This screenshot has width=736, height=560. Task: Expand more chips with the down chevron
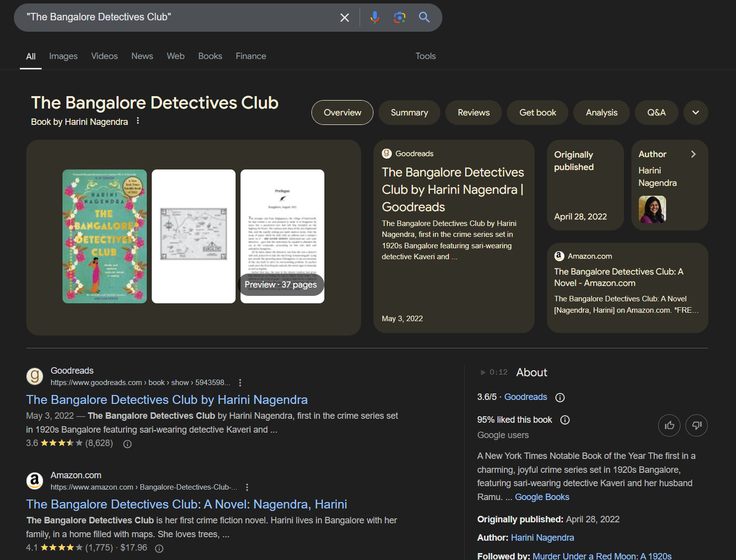(696, 112)
